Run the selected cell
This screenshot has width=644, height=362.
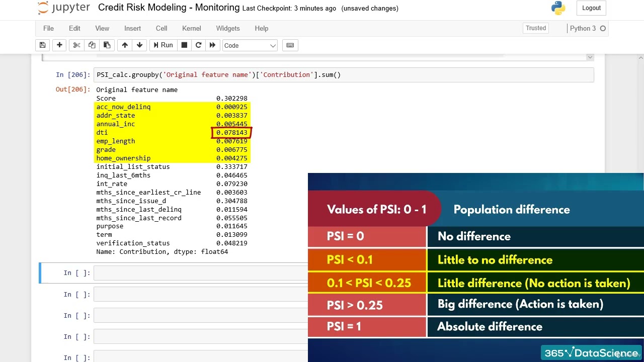(163, 45)
